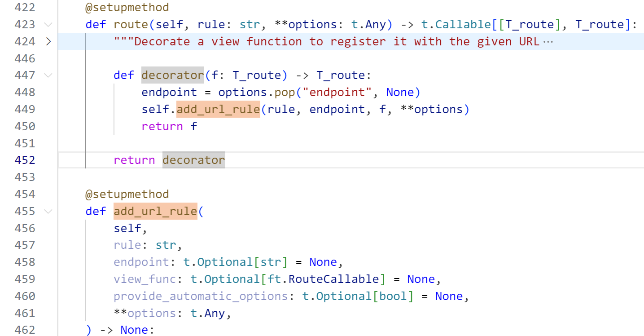Screen dimensions: 644x336
Task: Click the add_url_rule call on line 449
Action: [218, 110]
